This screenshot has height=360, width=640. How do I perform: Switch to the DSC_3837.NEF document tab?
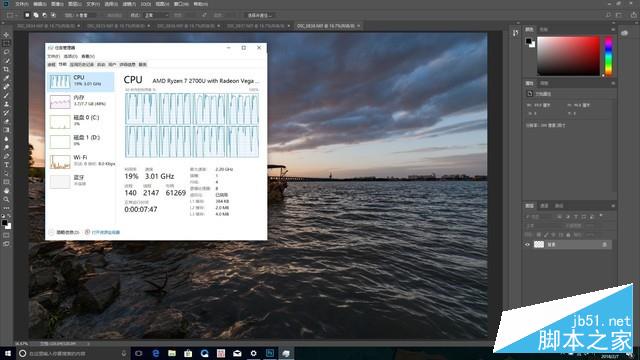pos(258,26)
